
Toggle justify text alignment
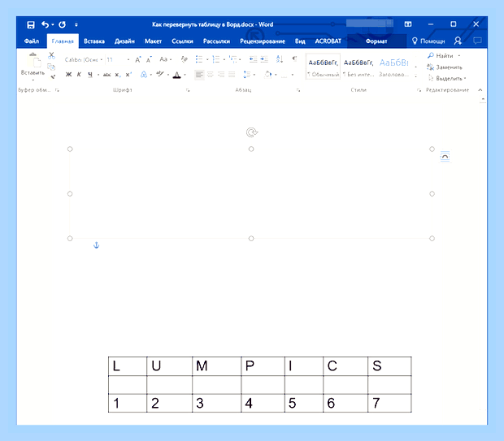point(232,75)
